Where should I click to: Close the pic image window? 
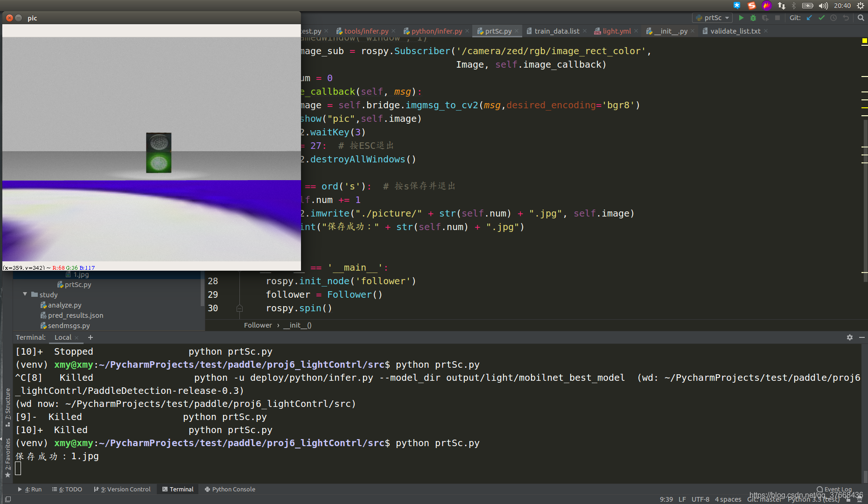click(9, 18)
